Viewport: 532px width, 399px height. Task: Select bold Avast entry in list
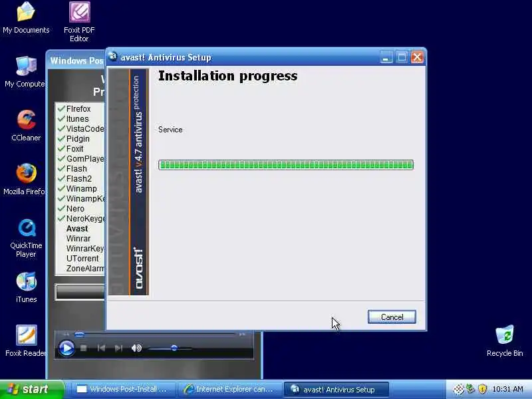click(x=77, y=228)
